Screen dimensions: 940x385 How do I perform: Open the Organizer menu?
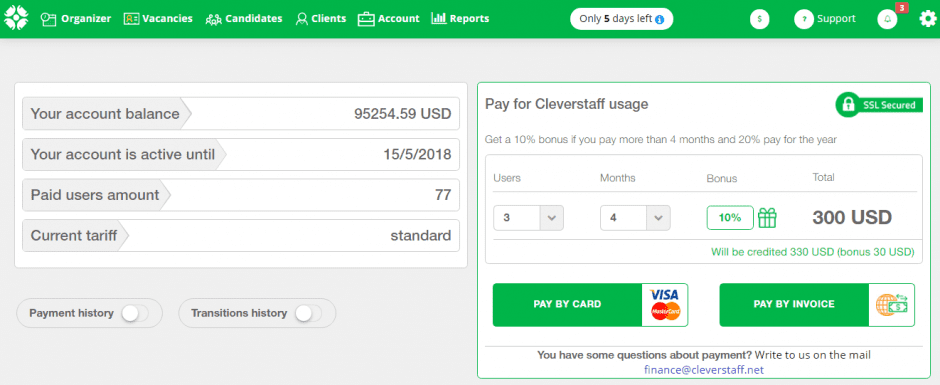[x=76, y=19]
